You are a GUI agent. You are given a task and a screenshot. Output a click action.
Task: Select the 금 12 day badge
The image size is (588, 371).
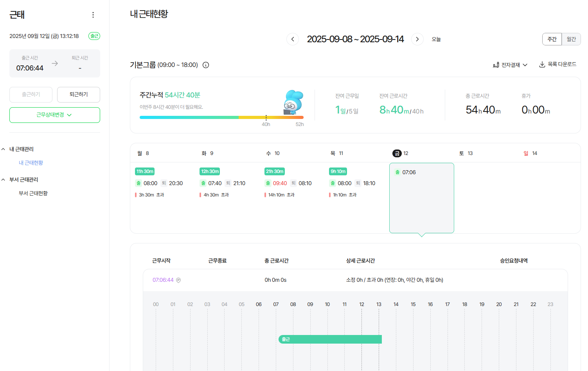point(397,153)
